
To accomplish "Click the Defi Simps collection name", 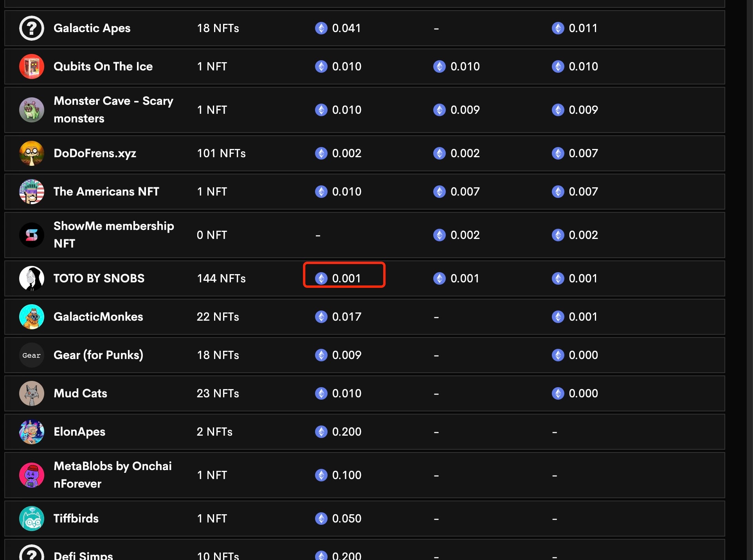I will click(x=83, y=555).
